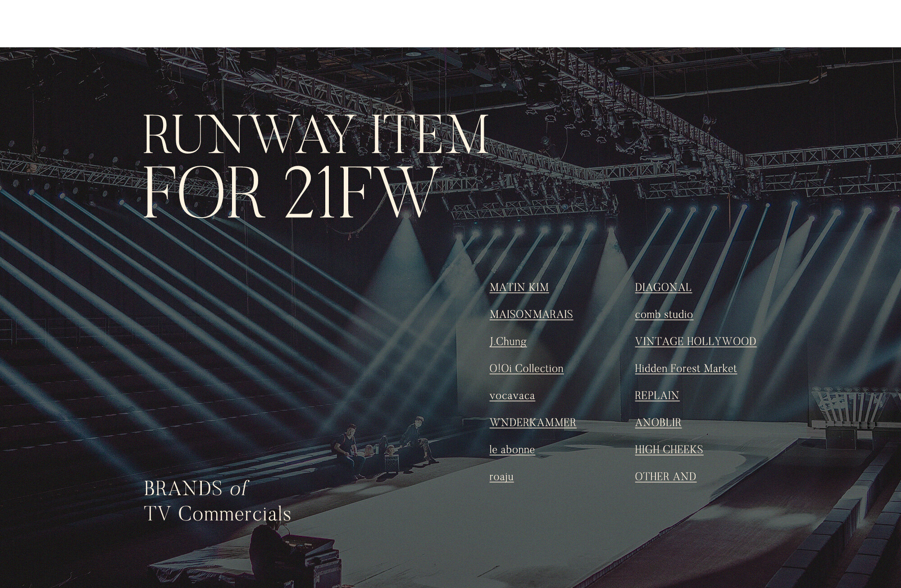
Task: Click the people seated beside the runway
Action: [x=384, y=446]
